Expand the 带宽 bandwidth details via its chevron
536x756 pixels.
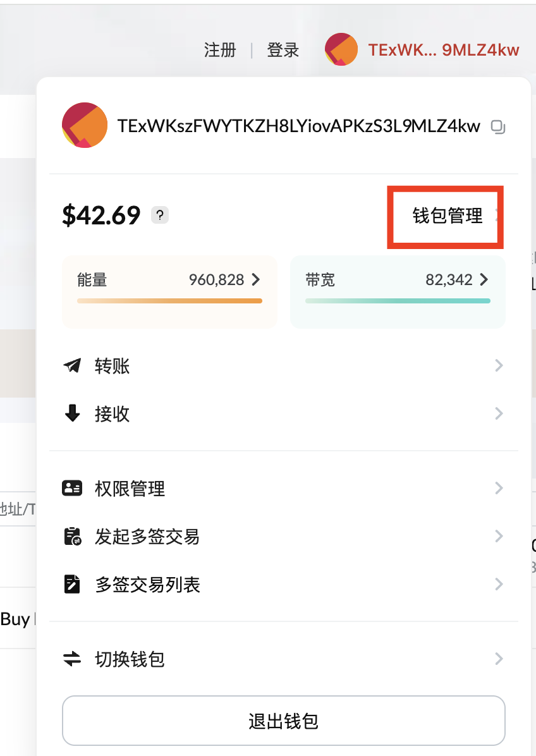(x=484, y=279)
